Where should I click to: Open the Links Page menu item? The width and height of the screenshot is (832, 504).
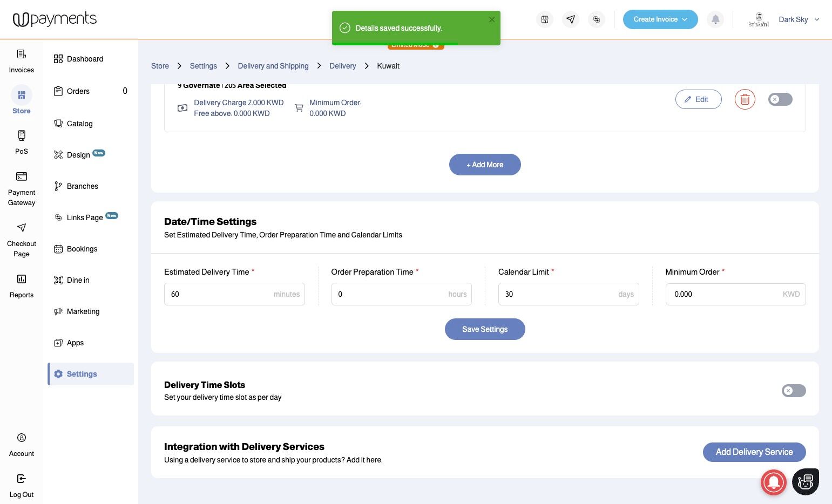point(86,217)
